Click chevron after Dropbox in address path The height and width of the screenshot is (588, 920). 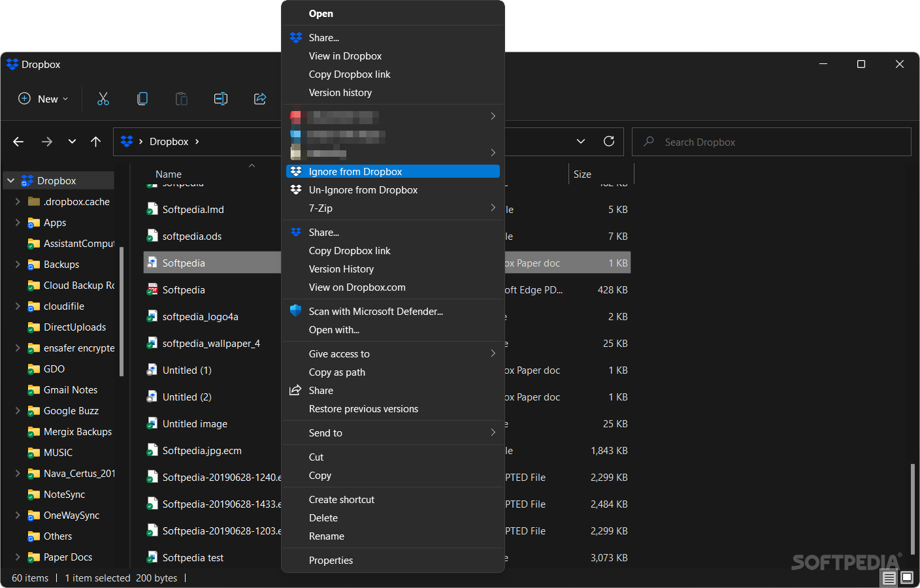(x=197, y=142)
